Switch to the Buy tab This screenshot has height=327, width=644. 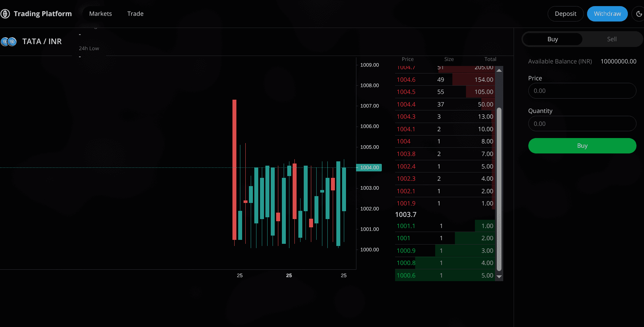point(553,39)
